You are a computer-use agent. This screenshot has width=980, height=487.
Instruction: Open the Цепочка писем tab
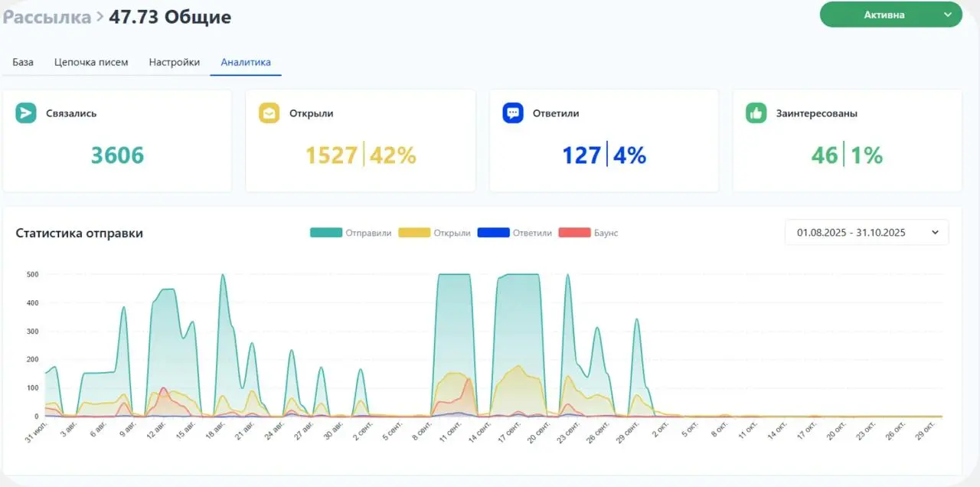(91, 62)
